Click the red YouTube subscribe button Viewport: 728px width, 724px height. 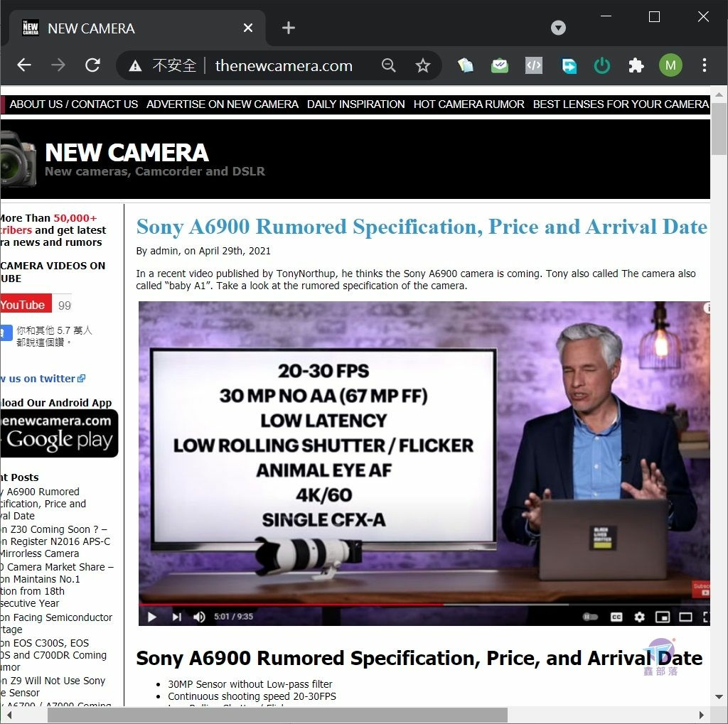coord(26,305)
